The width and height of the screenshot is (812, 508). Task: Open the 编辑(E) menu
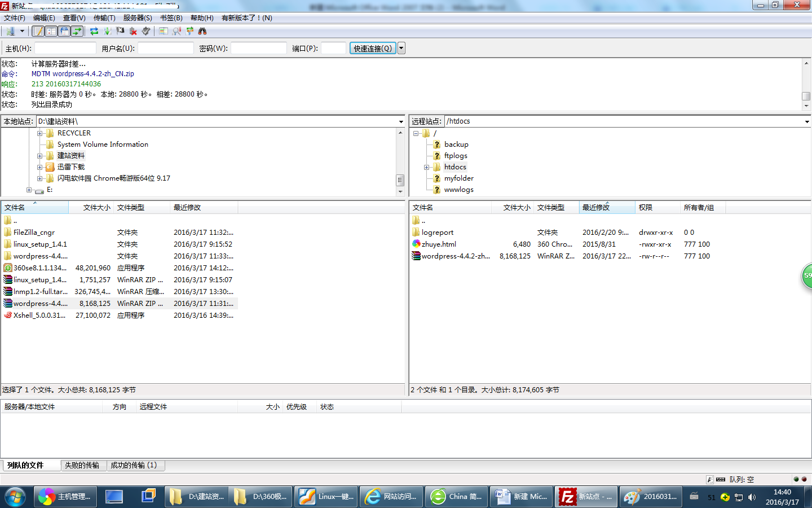[44, 18]
